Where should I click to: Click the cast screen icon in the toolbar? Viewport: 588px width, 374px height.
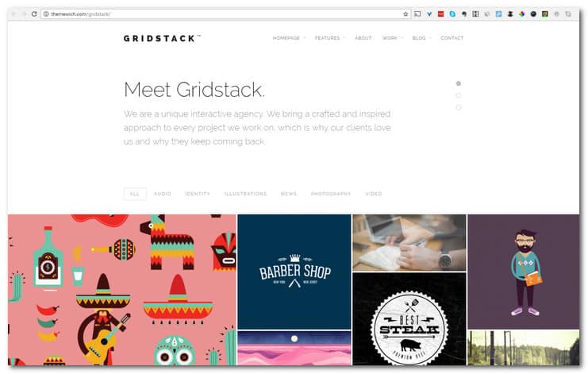pos(417,13)
